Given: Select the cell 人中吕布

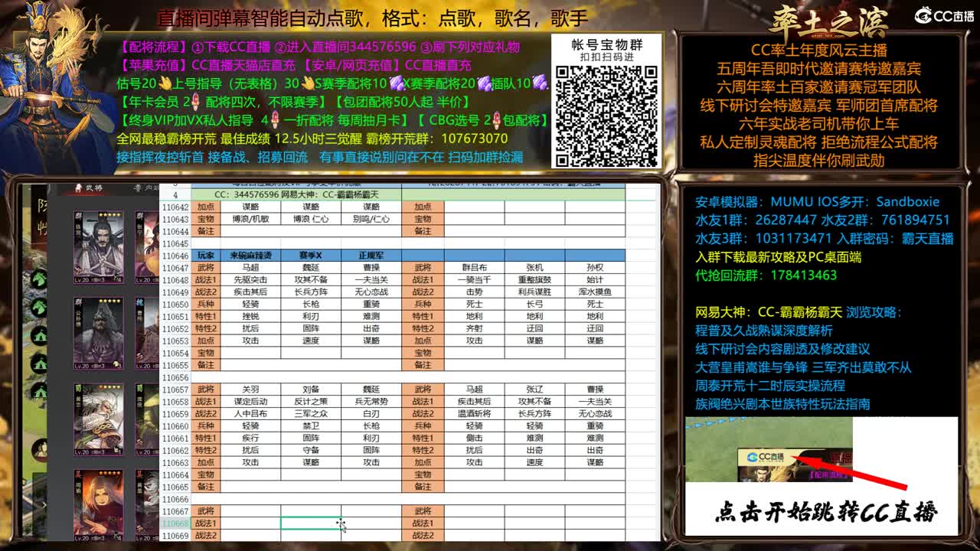Looking at the screenshot, I should click(x=250, y=414).
